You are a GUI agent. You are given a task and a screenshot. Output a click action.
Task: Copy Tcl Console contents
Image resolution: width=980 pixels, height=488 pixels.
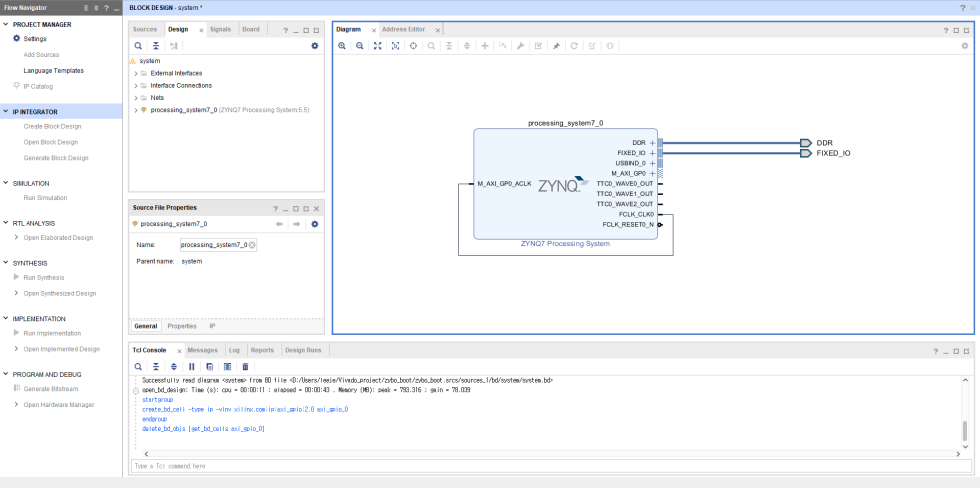point(209,367)
